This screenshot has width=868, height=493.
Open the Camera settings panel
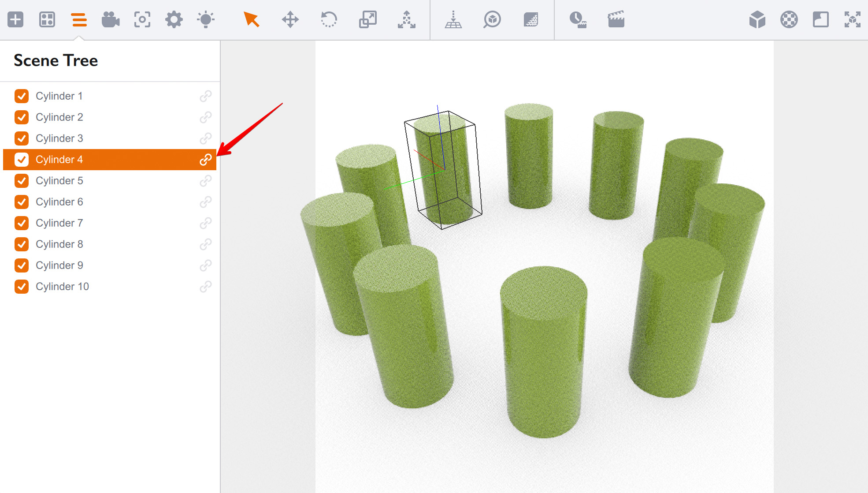tap(111, 19)
